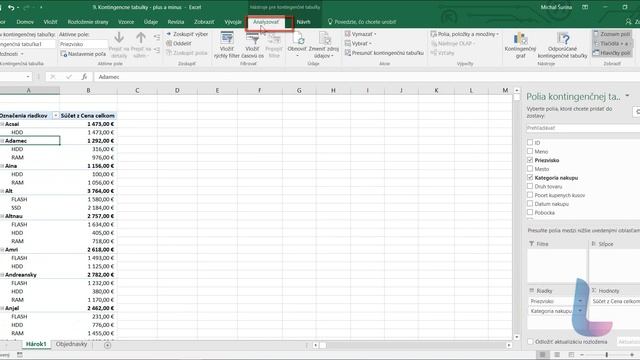Open Priezvisko dropdown in Riadky area
The height and width of the screenshot is (360, 640).
coord(580,301)
